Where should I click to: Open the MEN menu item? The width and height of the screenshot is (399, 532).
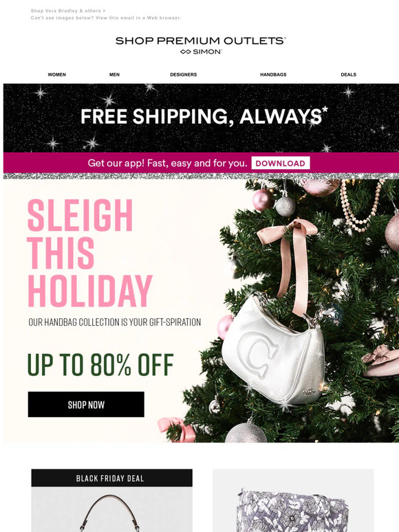(114, 74)
